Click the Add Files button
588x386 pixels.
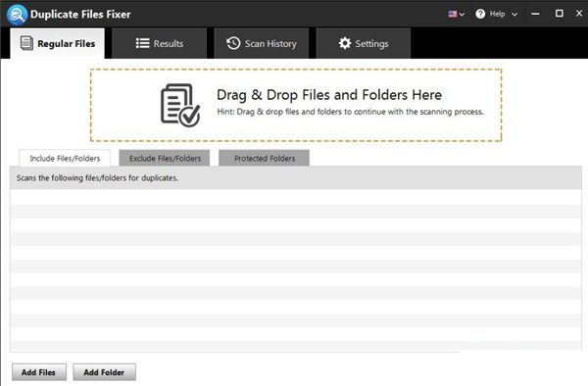pyautogui.click(x=39, y=372)
